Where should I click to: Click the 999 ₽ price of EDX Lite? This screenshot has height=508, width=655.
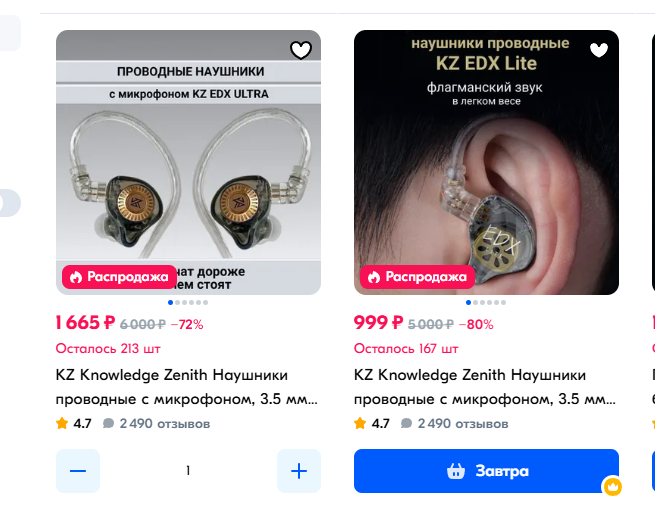pos(378,323)
